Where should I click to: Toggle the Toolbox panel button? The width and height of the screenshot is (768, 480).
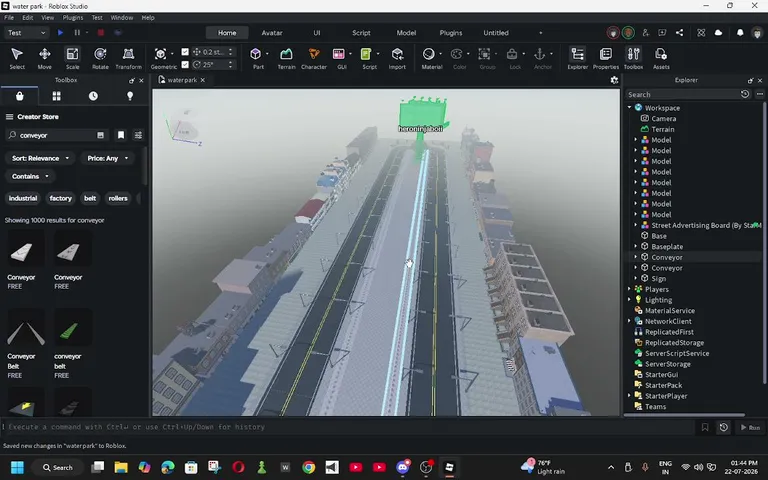633,58
